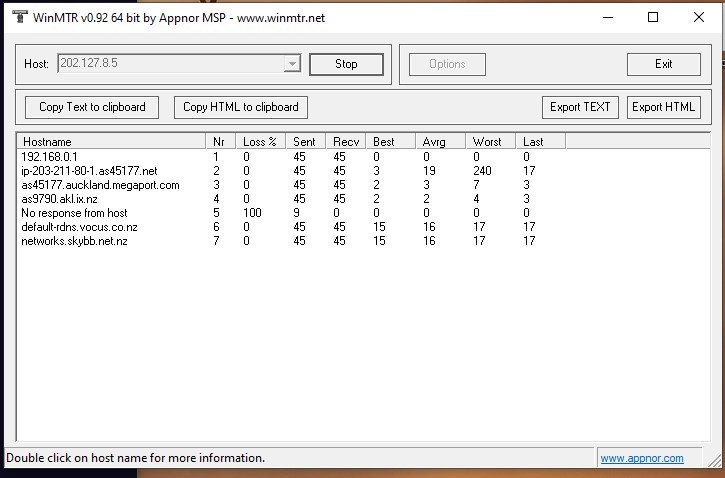Click the Best column header
This screenshot has width=725, height=478.
(x=391, y=141)
